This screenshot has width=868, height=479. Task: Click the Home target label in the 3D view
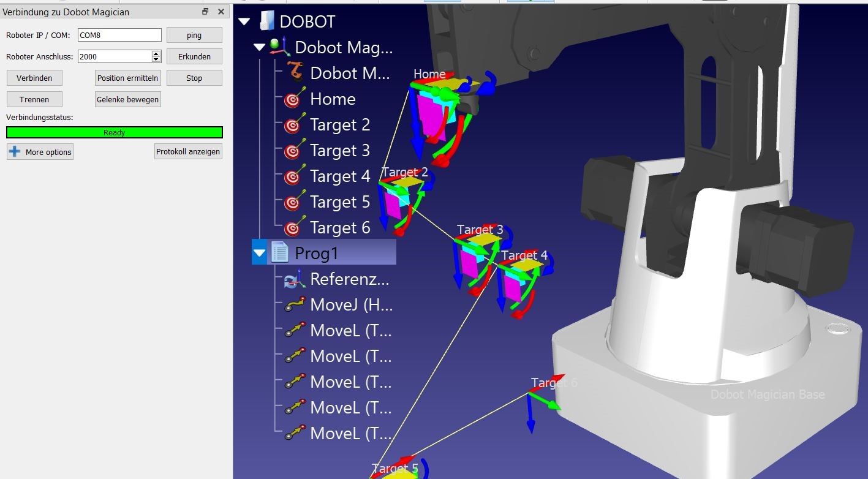[429, 74]
